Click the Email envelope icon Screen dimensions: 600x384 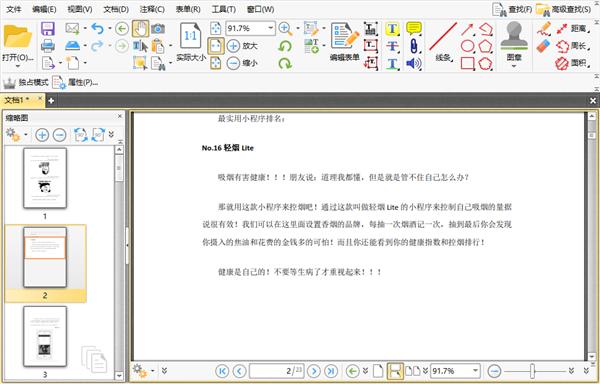click(x=72, y=28)
